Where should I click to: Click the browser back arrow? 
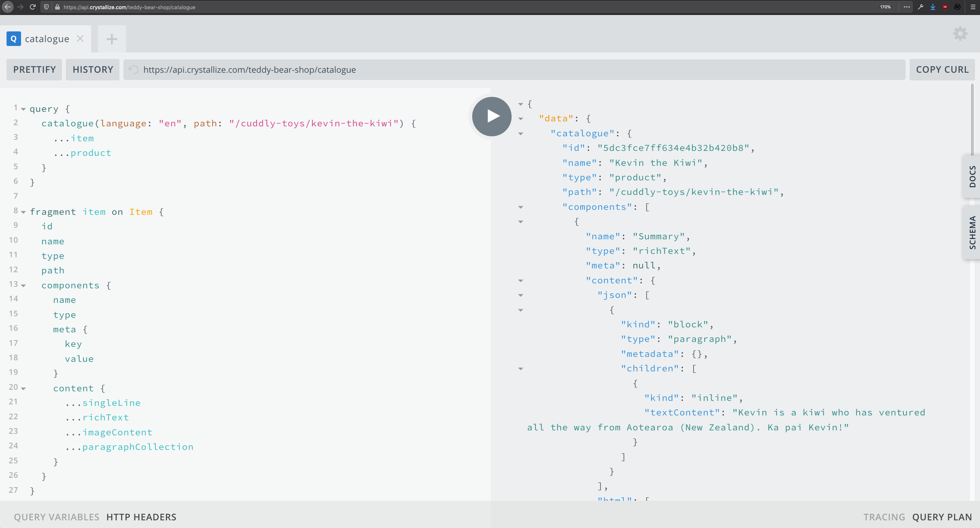[x=8, y=7]
